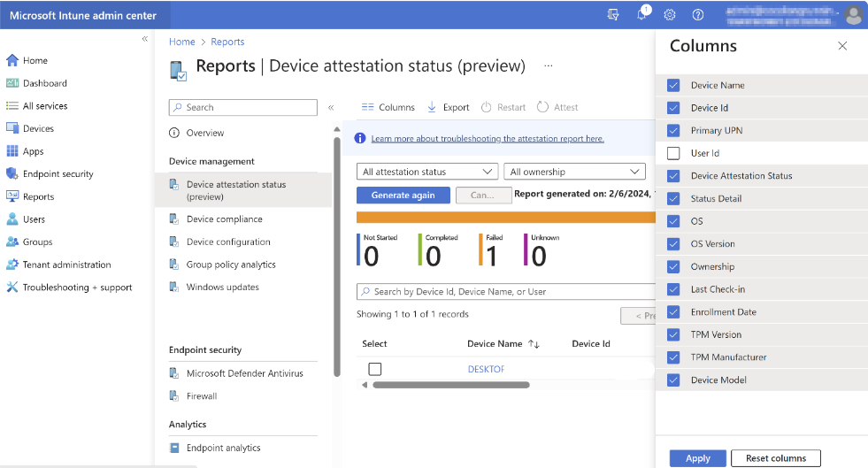Select Windows updates in the reports menu
Viewport: 868px width, 468px height.
[x=222, y=288]
